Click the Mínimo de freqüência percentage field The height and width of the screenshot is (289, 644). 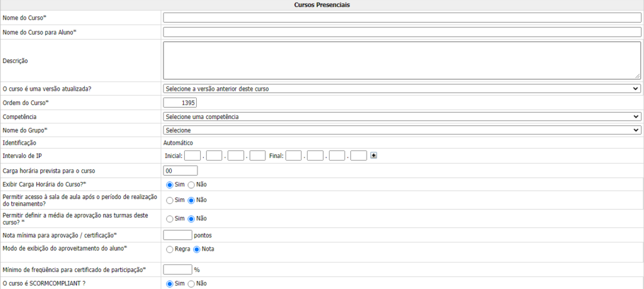(177, 269)
